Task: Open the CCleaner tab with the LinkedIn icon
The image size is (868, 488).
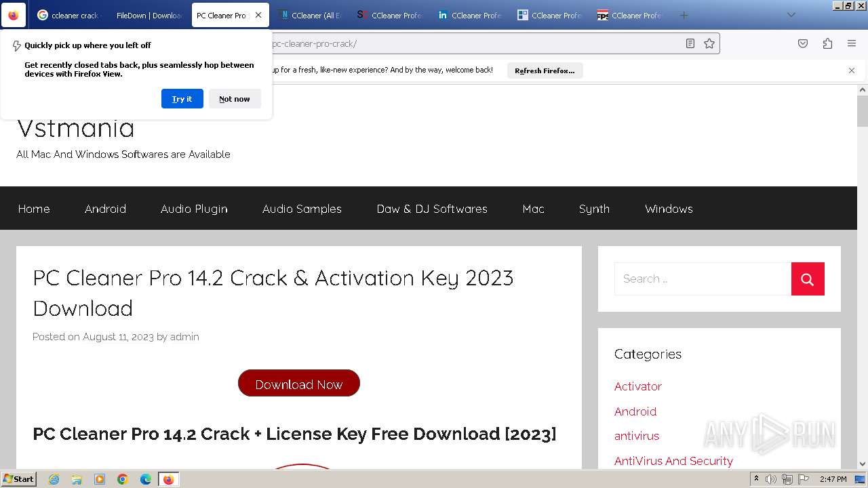Action: [x=470, y=15]
